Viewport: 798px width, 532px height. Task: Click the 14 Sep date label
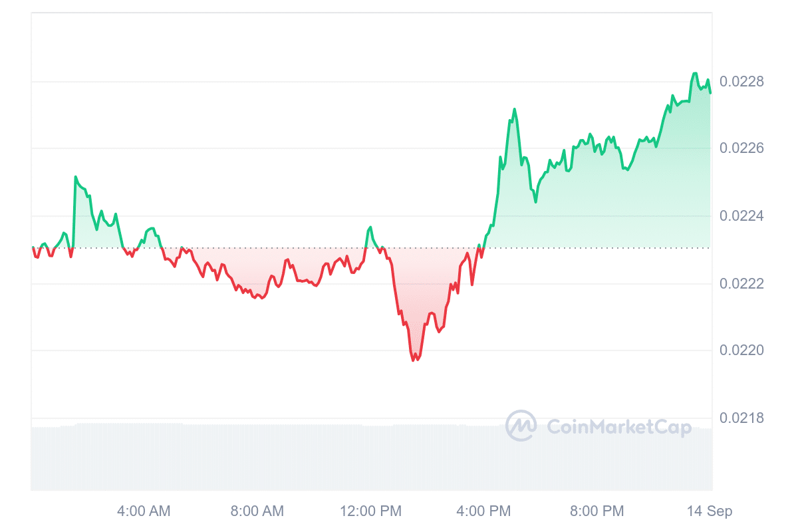click(710, 511)
